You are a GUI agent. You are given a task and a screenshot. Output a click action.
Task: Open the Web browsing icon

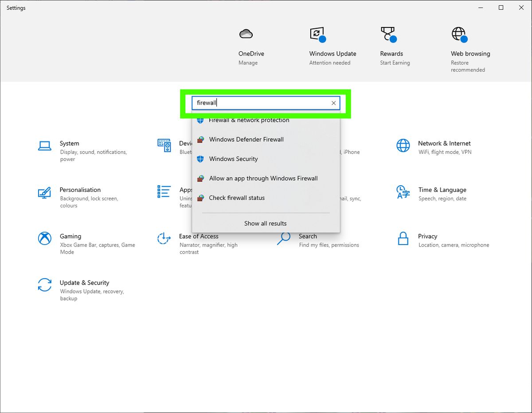(459, 33)
